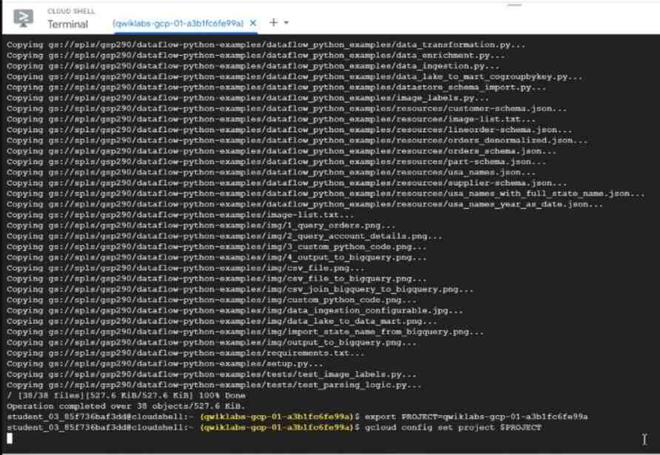Expand the dropdown arrow beside the plus
This screenshot has height=455, width=660.
point(286,22)
